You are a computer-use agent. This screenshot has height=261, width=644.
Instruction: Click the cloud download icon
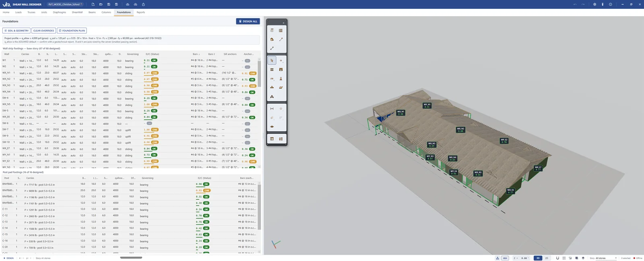135,4
